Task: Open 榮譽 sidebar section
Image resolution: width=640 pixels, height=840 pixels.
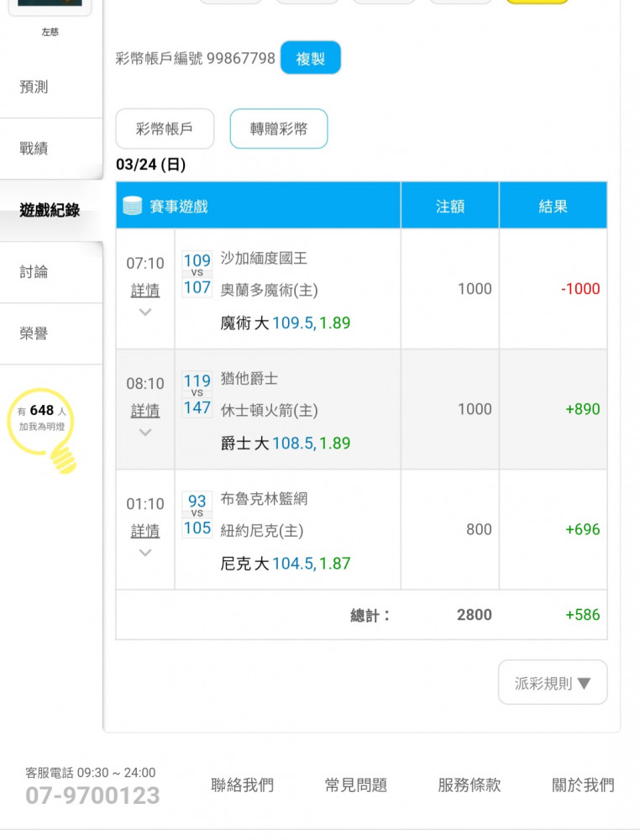Action: point(34,333)
